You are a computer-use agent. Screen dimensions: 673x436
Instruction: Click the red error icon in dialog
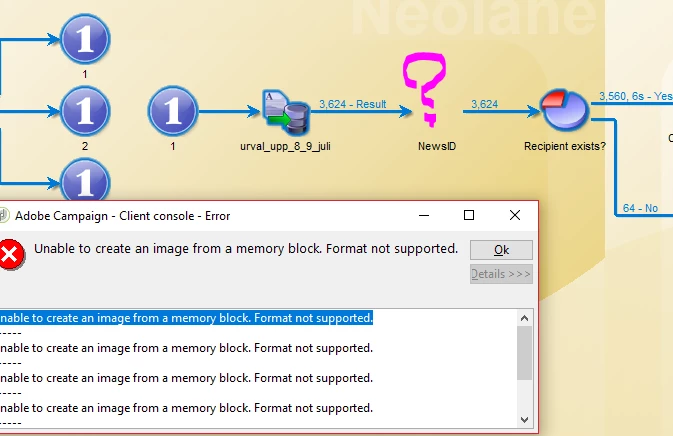(11, 254)
